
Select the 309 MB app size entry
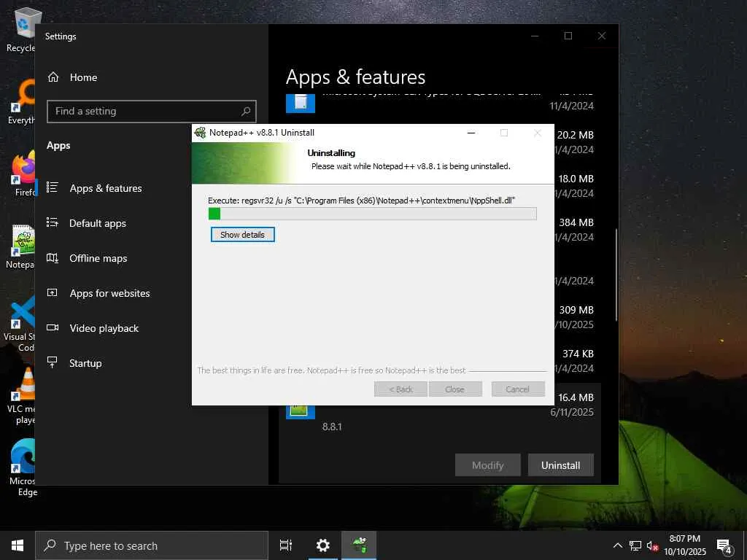576,310
